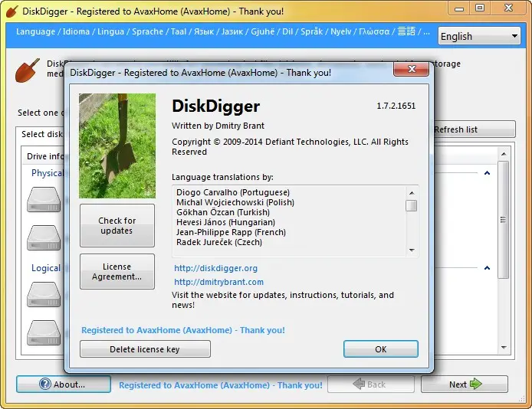Select Diogo Carvalho (Portuguese) entry
Viewport: 532px width, 409px height.
233,192
